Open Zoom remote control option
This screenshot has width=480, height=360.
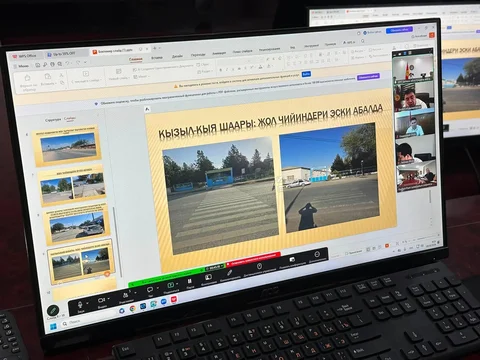pos(259,267)
